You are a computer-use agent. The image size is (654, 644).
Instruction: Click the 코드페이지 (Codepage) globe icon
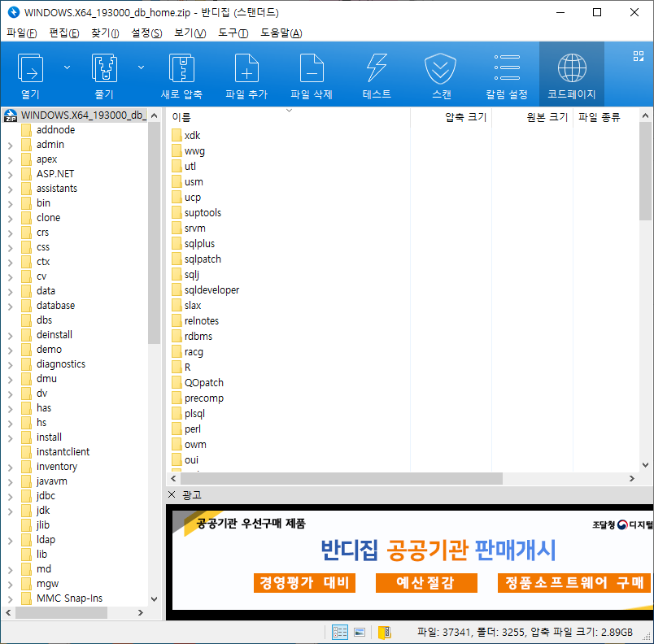click(572, 68)
